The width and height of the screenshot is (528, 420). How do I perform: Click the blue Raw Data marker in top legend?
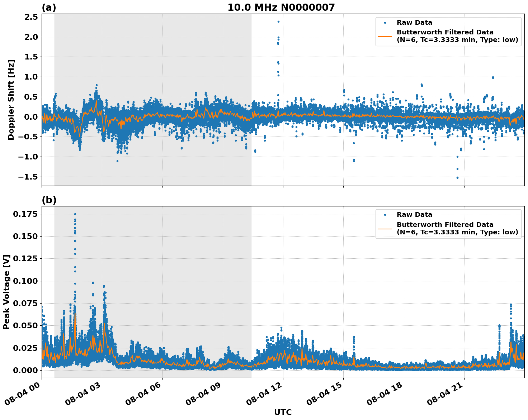click(x=385, y=23)
